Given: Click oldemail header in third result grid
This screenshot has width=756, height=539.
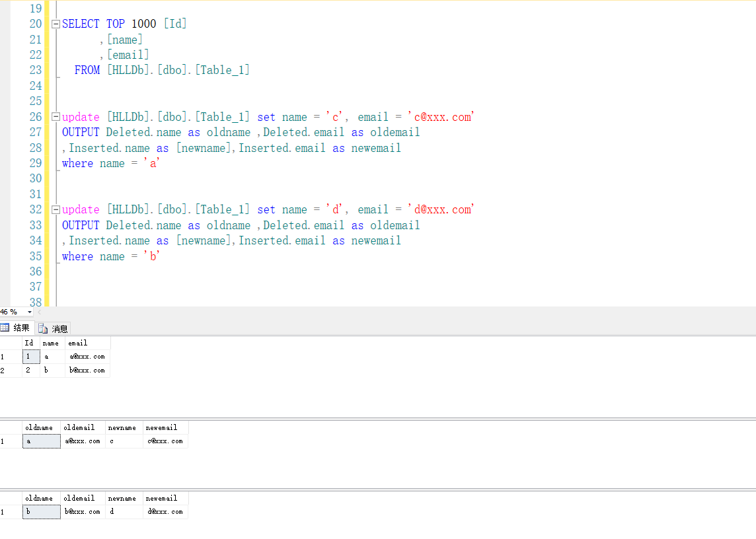Looking at the screenshot, I should [83, 498].
